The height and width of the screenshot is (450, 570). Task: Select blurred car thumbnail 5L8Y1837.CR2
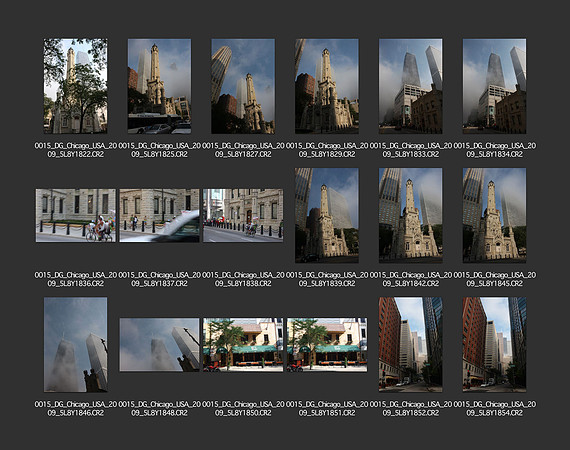click(159, 215)
